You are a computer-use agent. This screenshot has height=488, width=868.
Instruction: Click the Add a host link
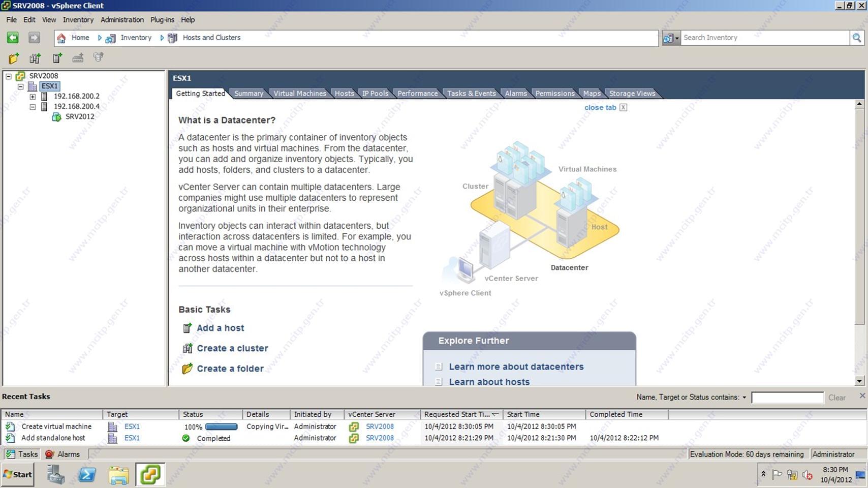pyautogui.click(x=220, y=328)
